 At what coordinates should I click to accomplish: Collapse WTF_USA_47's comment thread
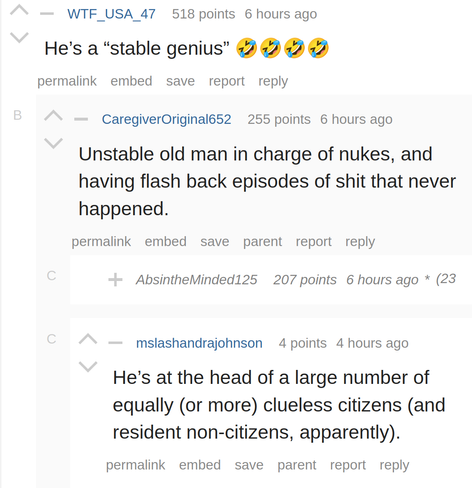(47, 14)
